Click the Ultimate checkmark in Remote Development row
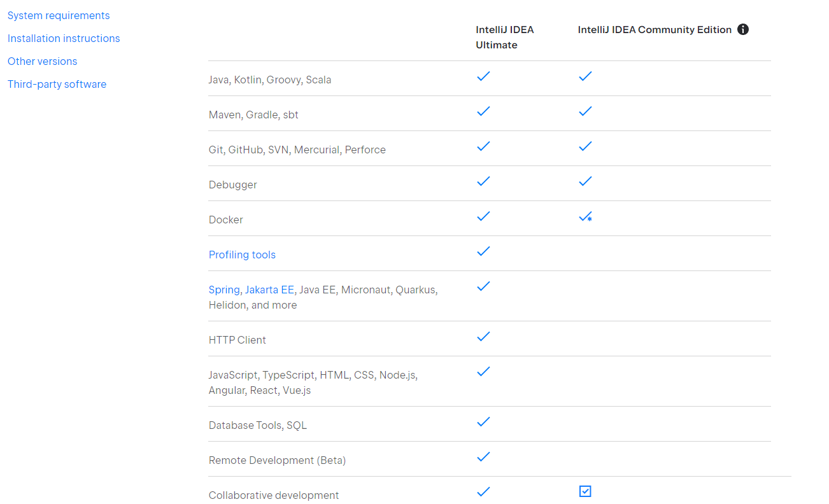This screenshot has width=829, height=504. pos(483,457)
